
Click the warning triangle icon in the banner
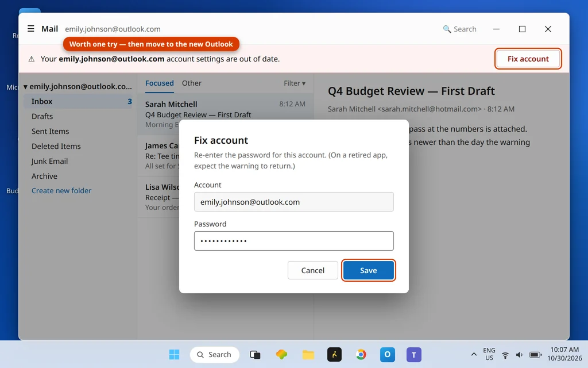point(32,59)
